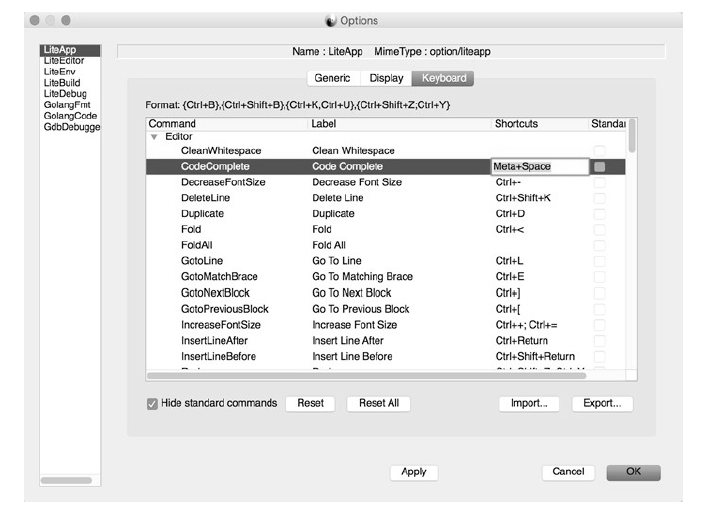Screen dimensions: 711x518
Task: Open the Import... dialog
Action: click(x=529, y=403)
